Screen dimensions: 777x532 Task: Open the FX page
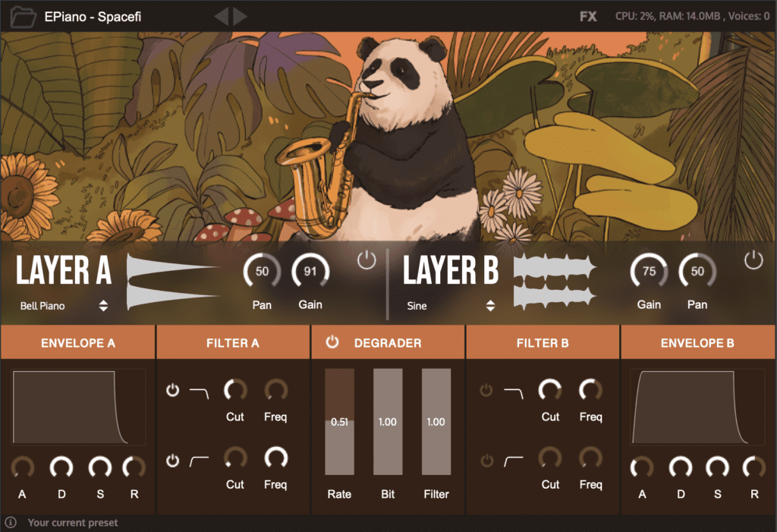pos(588,17)
